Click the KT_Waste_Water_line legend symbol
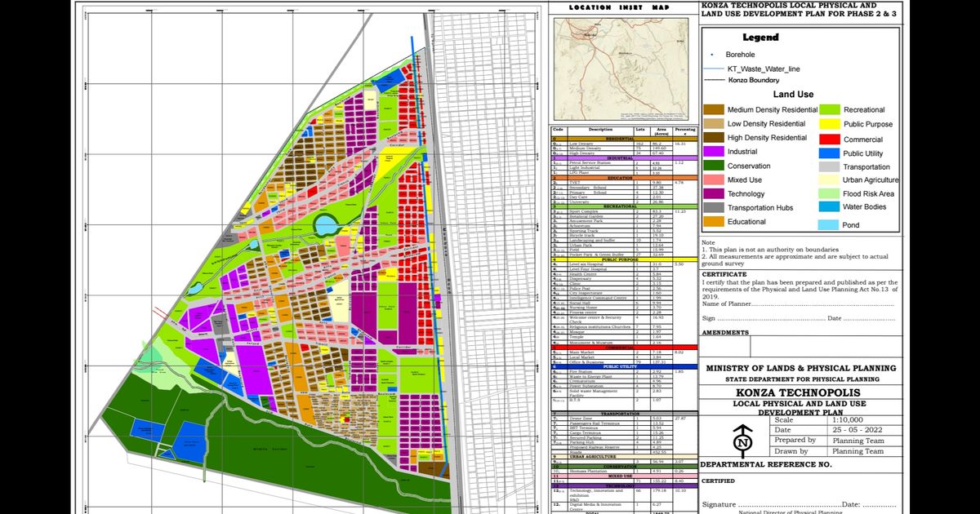The image size is (980, 514). click(714, 68)
